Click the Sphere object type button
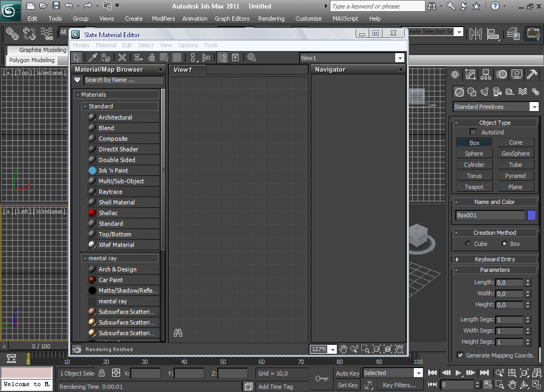The width and height of the screenshot is (544, 392). click(474, 154)
